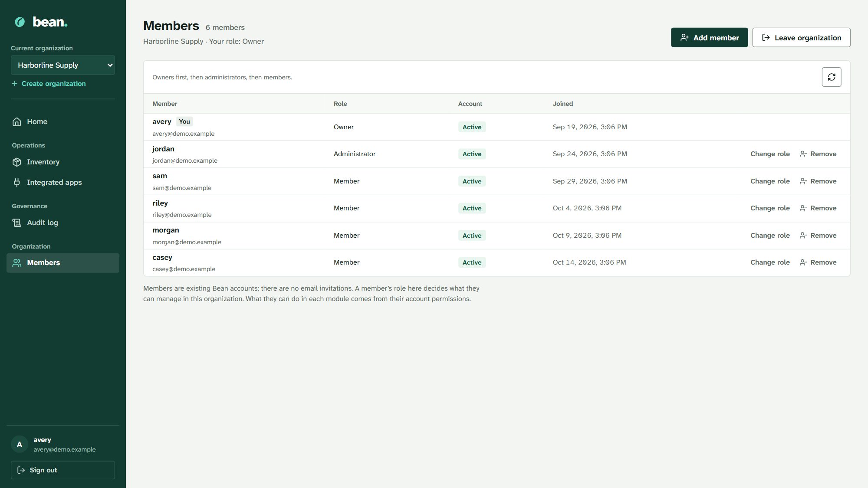Screen dimensions: 868x488
Task: Select Members in the sidebar
Action: click(63, 263)
